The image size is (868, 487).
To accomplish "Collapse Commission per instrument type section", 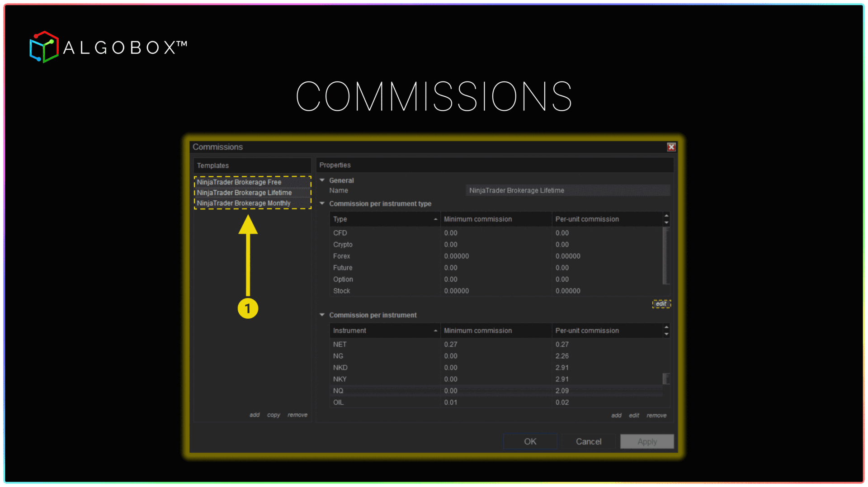I will (322, 203).
